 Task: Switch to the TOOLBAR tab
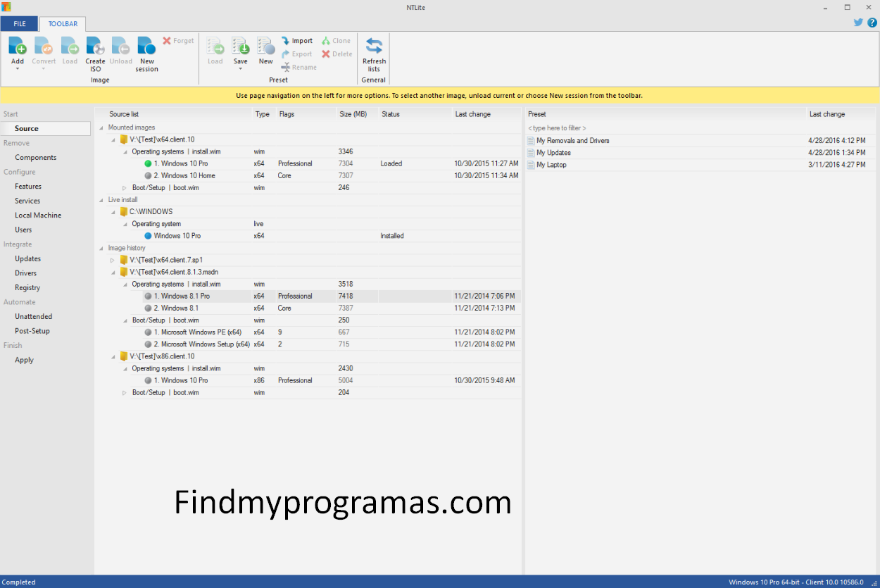pos(63,24)
